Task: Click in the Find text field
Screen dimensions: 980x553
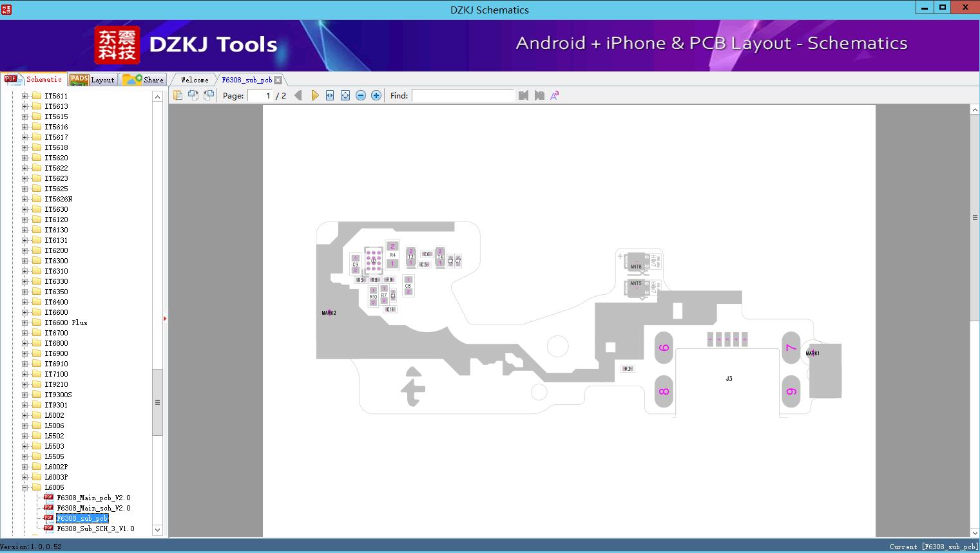Action: [x=463, y=95]
